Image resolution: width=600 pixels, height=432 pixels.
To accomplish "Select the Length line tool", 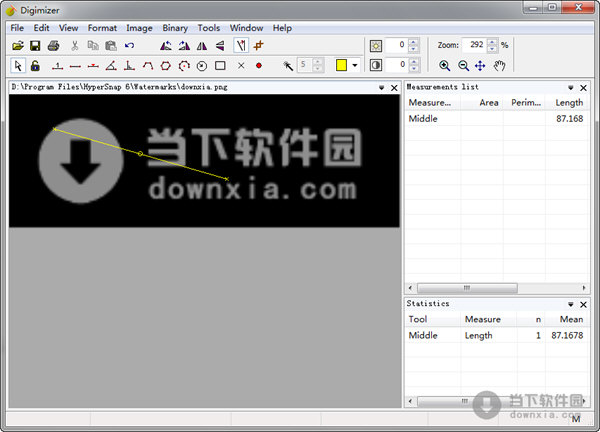I will 75,67.
